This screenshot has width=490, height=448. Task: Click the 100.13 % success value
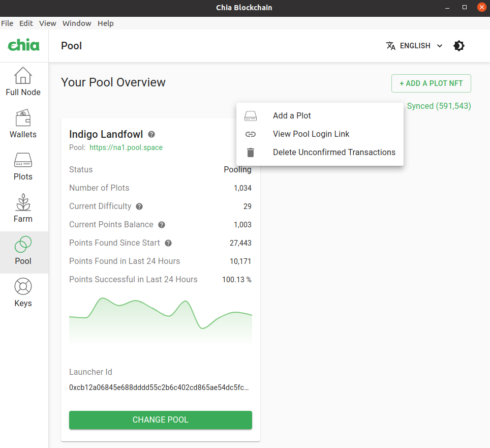tap(237, 280)
